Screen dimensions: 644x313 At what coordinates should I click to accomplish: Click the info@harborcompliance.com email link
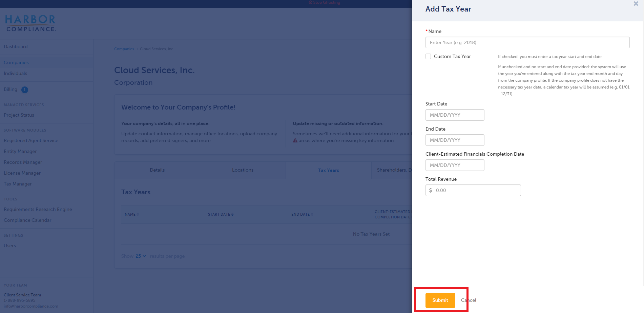(x=31, y=306)
